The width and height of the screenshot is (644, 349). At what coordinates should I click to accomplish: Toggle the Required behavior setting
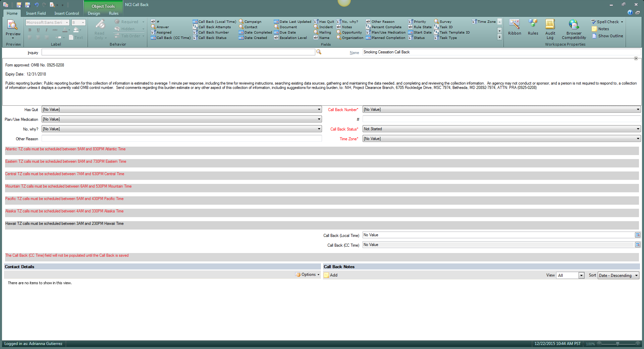[129, 22]
